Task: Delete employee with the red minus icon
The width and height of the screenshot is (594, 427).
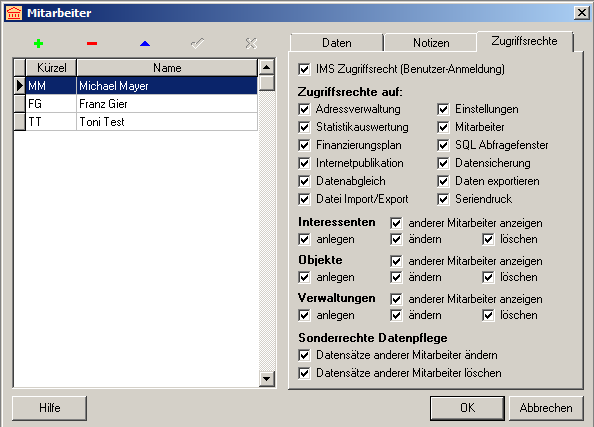Action: [92, 44]
